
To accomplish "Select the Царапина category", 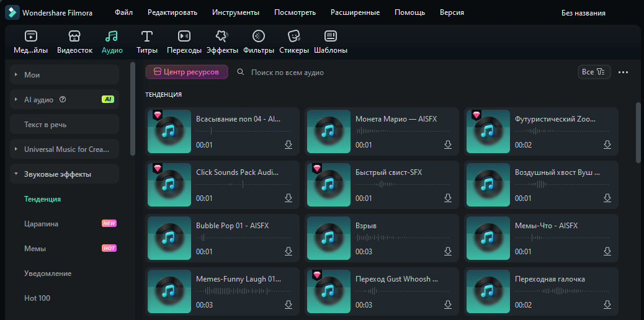I will coord(41,223).
